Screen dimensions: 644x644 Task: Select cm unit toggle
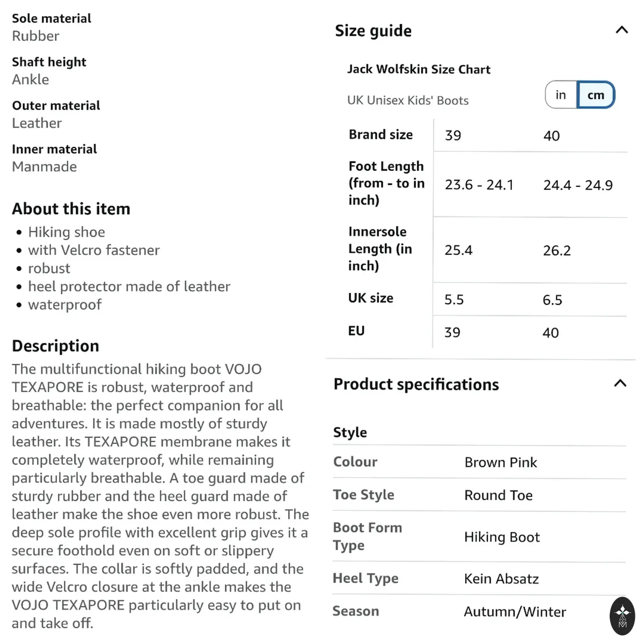[x=596, y=95]
